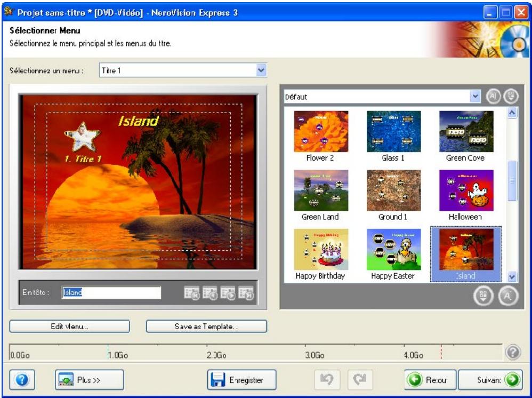Click the template list scrollbar thumb
This screenshot has height=398, width=532.
point(512,181)
